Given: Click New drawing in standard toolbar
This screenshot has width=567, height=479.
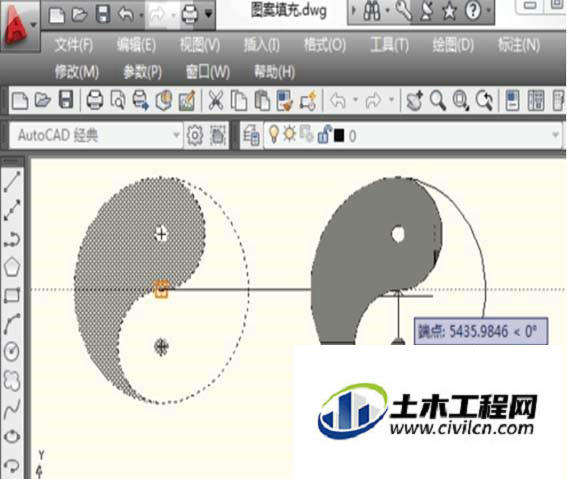Looking at the screenshot, I should click(x=20, y=100).
